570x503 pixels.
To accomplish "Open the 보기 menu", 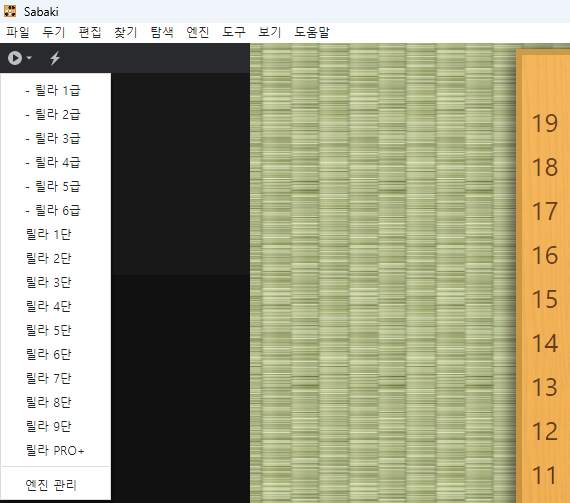I will pos(269,32).
